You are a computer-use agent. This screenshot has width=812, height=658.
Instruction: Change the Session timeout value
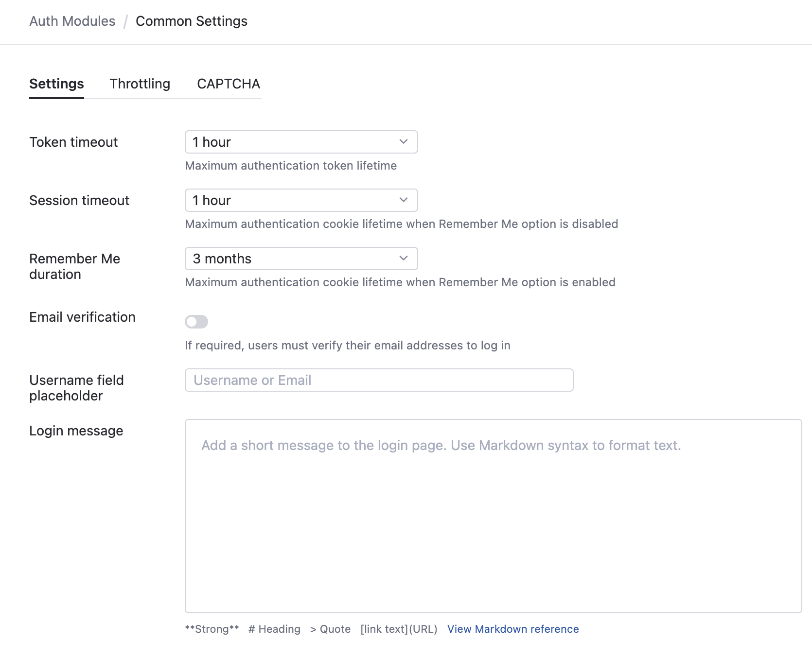pyautogui.click(x=301, y=200)
